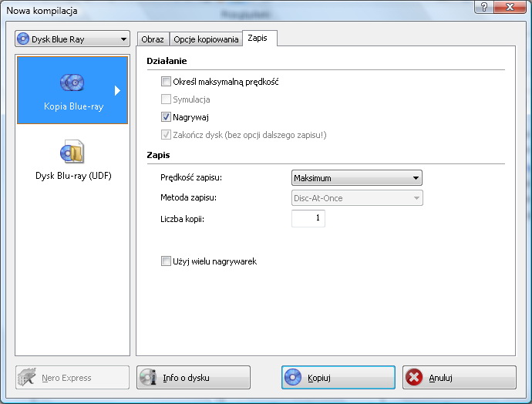Screen dimensions: 532x404
Task: Open the Dysk Blue Ray disc type dropdown
Action: pyautogui.click(x=72, y=39)
